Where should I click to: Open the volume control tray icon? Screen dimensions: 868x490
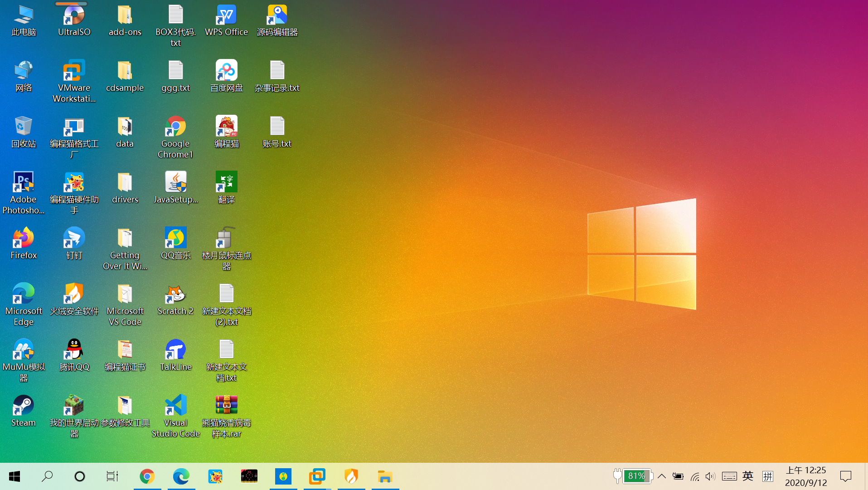pyautogui.click(x=710, y=476)
